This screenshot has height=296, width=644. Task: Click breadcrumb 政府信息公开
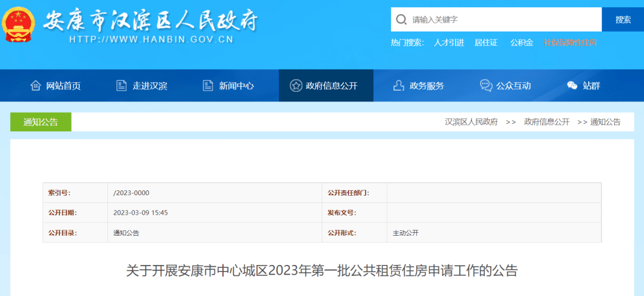[547, 122]
